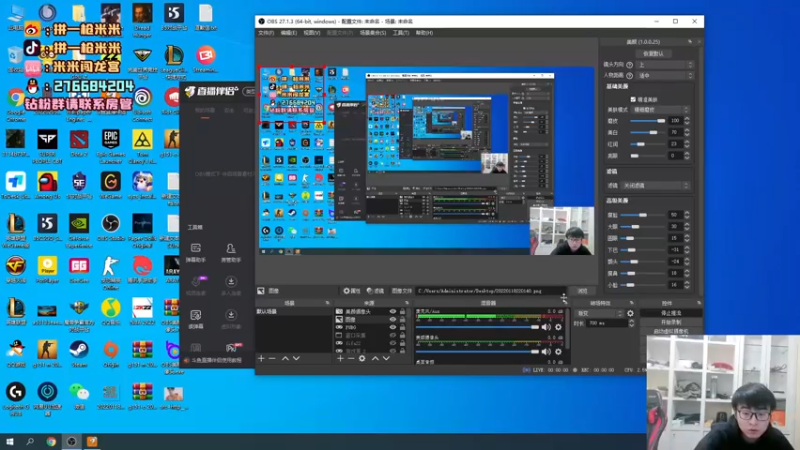Move selected source up in the list

pyautogui.click(x=375, y=359)
